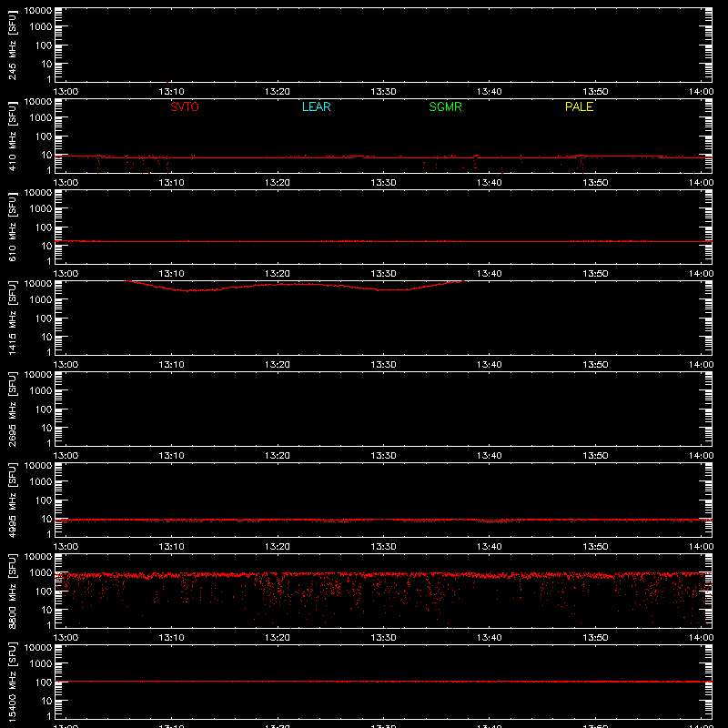Click 13:30 tick under the 1415 MHz panel

tap(383, 365)
